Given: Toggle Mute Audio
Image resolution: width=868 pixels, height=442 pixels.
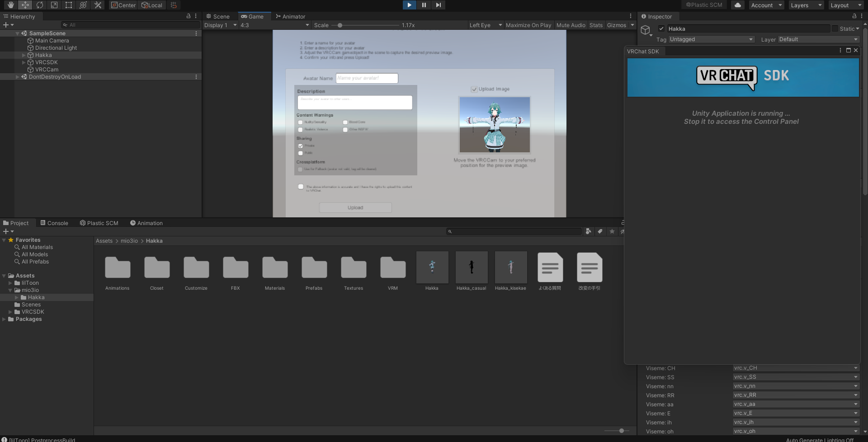Looking at the screenshot, I should point(571,25).
